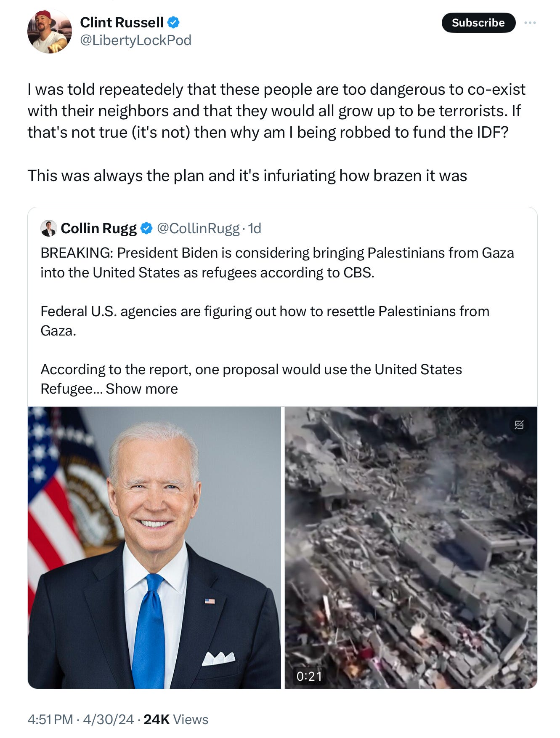Play the Gaza rubble video
Image resolution: width=560 pixels, height=738 pixels.
(411, 547)
